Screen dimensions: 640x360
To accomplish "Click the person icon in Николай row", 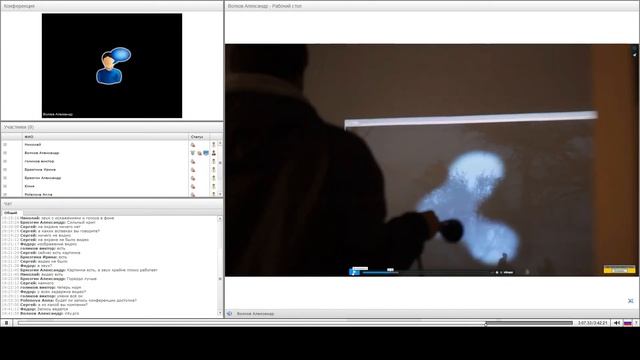I will pos(213,144).
